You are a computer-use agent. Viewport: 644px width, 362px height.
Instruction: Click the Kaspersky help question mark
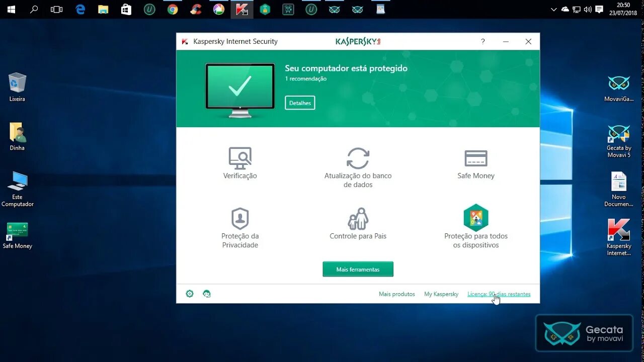pos(483,42)
